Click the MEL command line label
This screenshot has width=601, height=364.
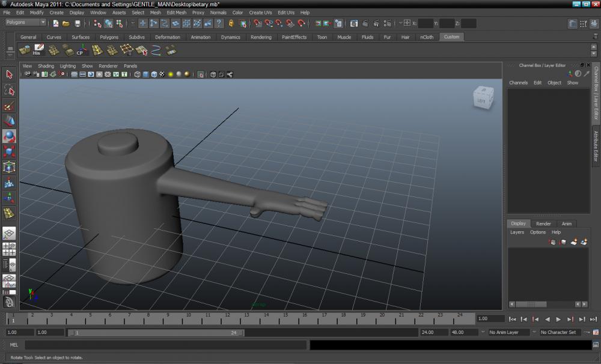click(x=14, y=345)
